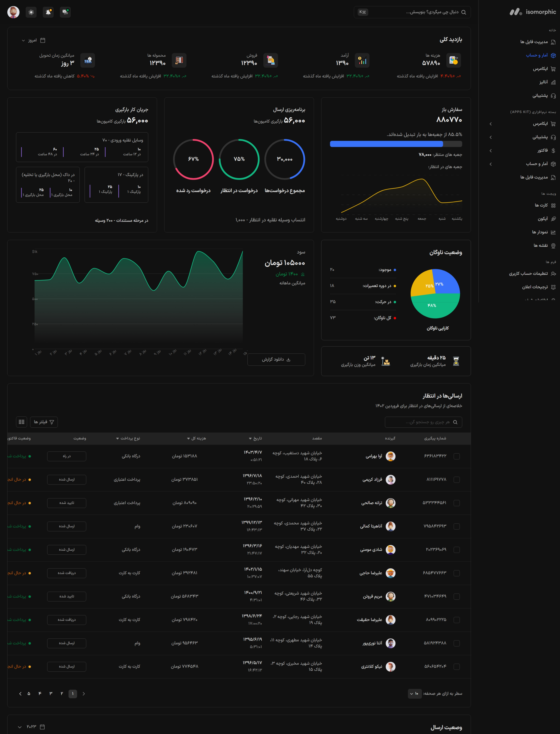Check the row of مریم فروتن
The image size is (560, 734).
tap(457, 596)
